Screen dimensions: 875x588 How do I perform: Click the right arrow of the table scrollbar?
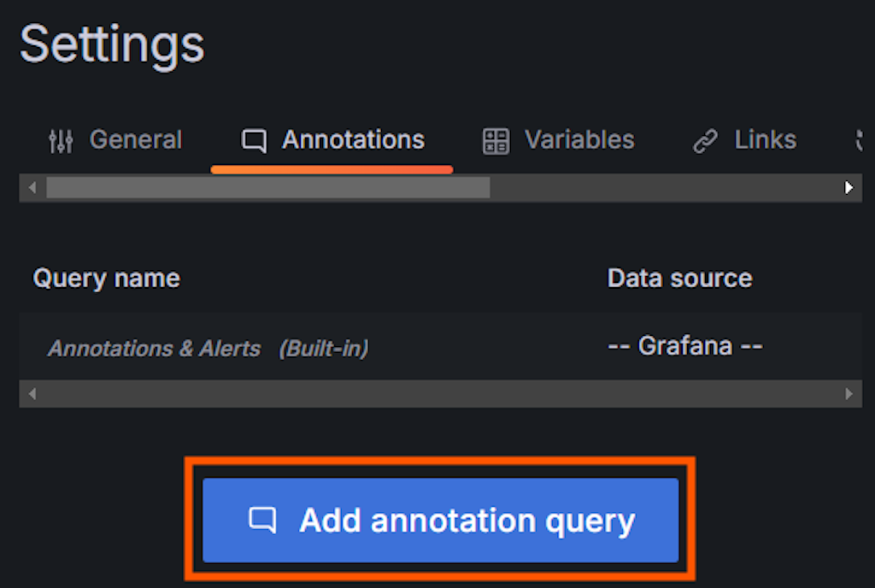point(849,394)
